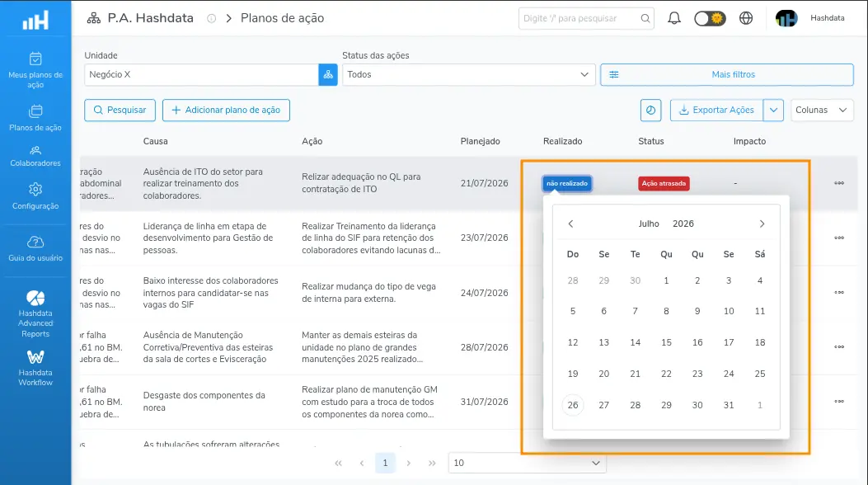
Task: Open the Colunas dropdown
Action: tap(822, 111)
